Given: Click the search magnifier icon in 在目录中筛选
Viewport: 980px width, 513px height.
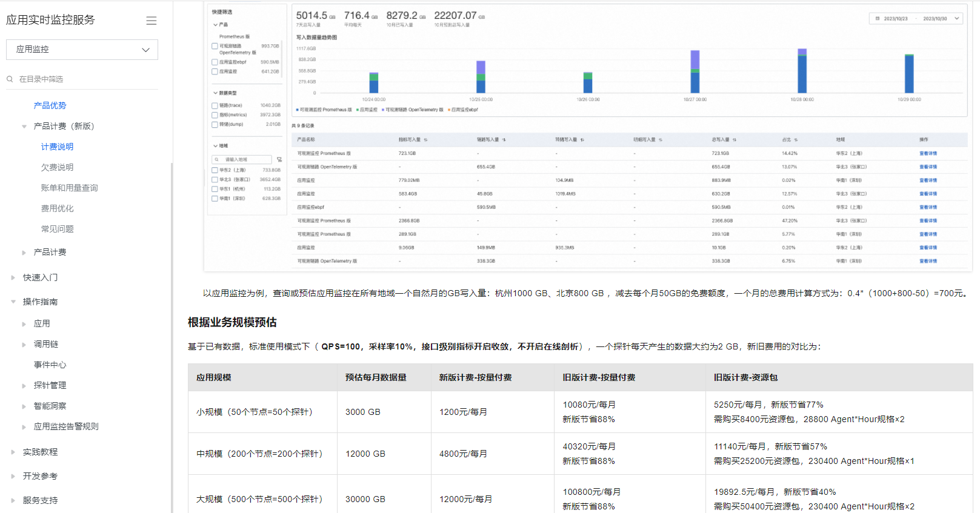Looking at the screenshot, I should tap(10, 79).
